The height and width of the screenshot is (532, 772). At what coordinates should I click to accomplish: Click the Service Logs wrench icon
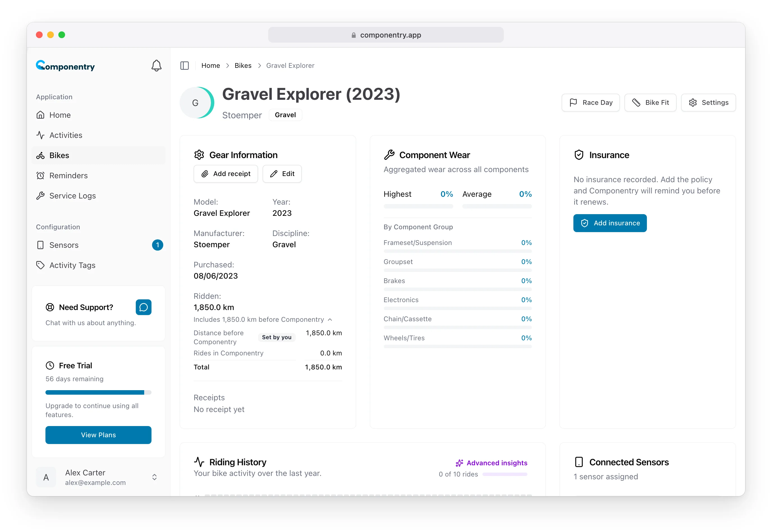click(x=40, y=196)
